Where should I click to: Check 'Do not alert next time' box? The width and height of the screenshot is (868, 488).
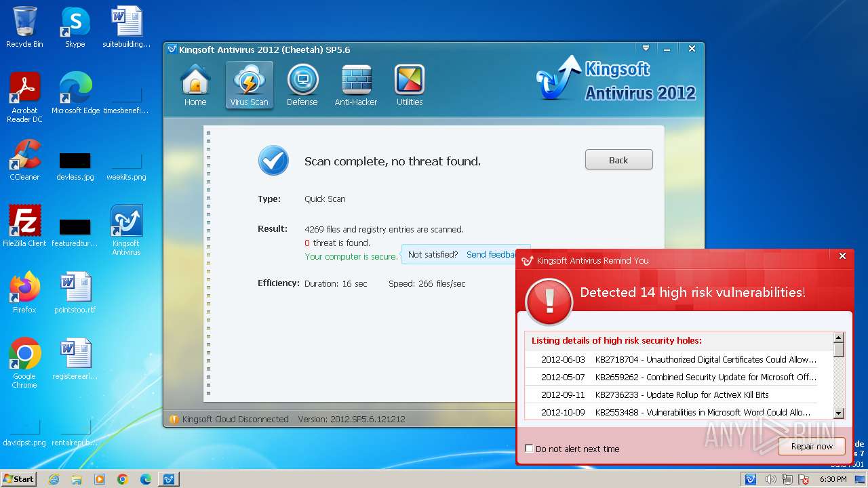click(529, 449)
